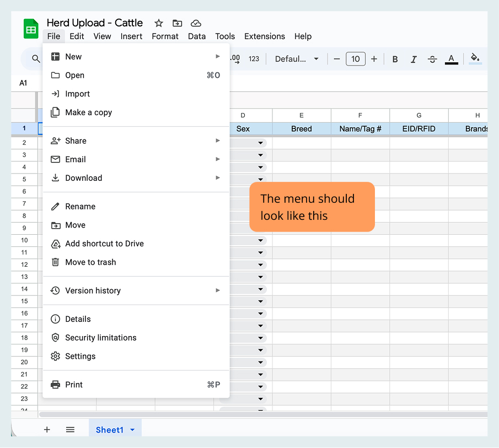499x448 pixels.
Task: Click the font size input field
Action: [356, 59]
